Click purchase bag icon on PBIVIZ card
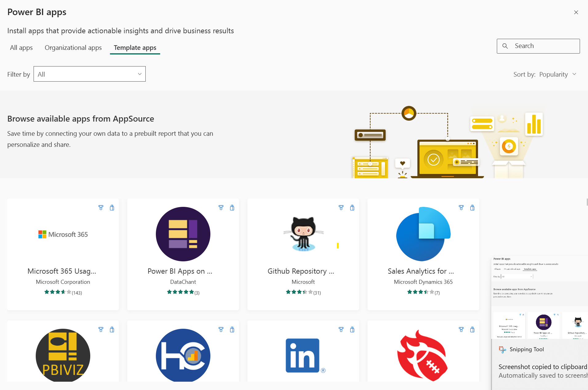The height and width of the screenshot is (390, 588). click(x=112, y=330)
